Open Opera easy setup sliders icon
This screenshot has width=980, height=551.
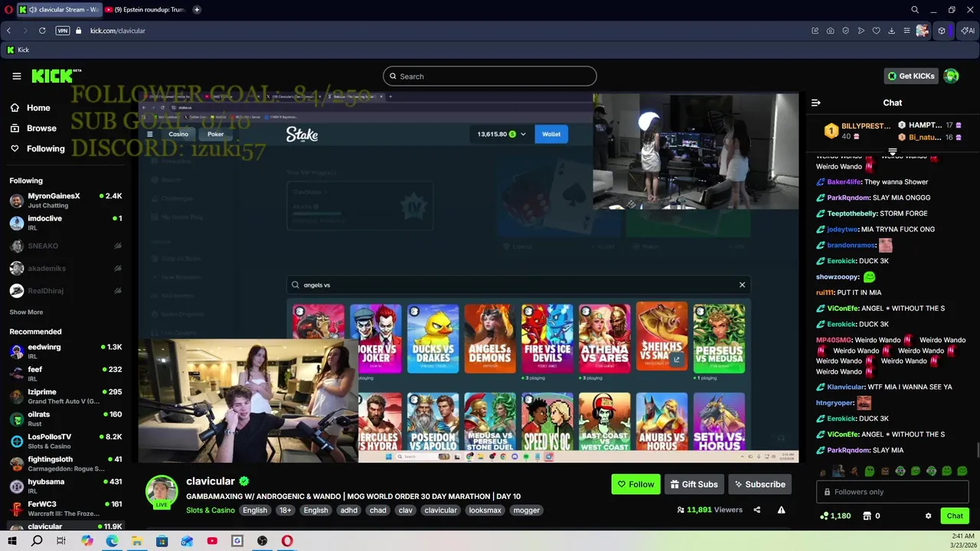(x=906, y=31)
